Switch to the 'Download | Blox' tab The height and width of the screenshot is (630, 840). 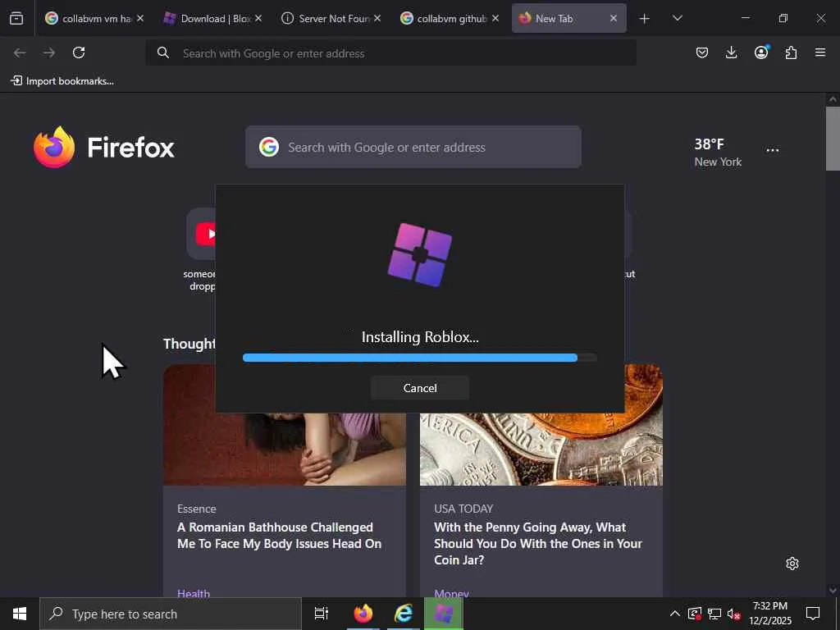coord(212,18)
